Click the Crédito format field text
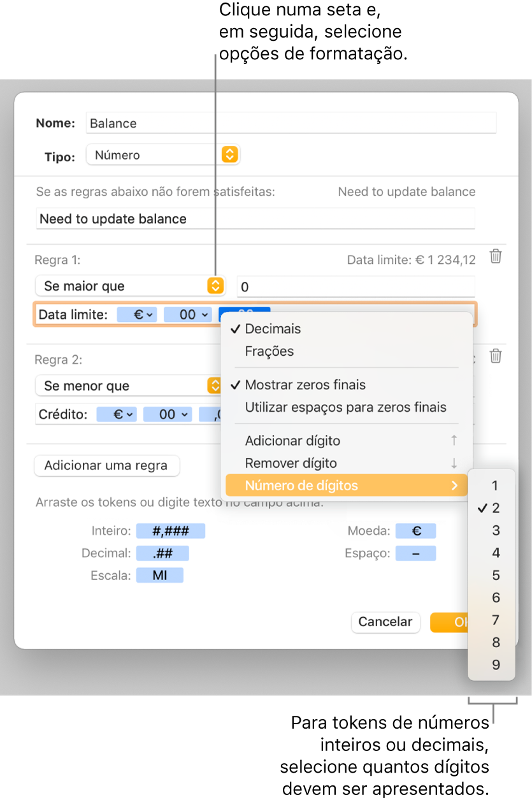Viewport: 532px width, 802px height. 62,414
